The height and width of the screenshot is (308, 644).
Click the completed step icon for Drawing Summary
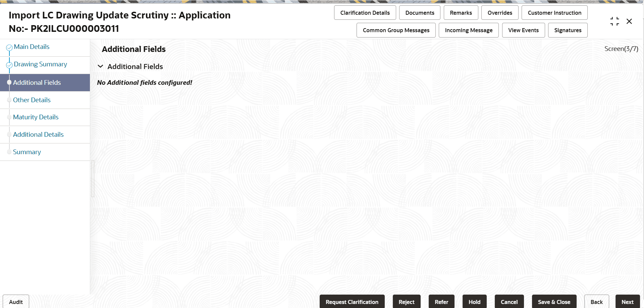coord(9,64)
